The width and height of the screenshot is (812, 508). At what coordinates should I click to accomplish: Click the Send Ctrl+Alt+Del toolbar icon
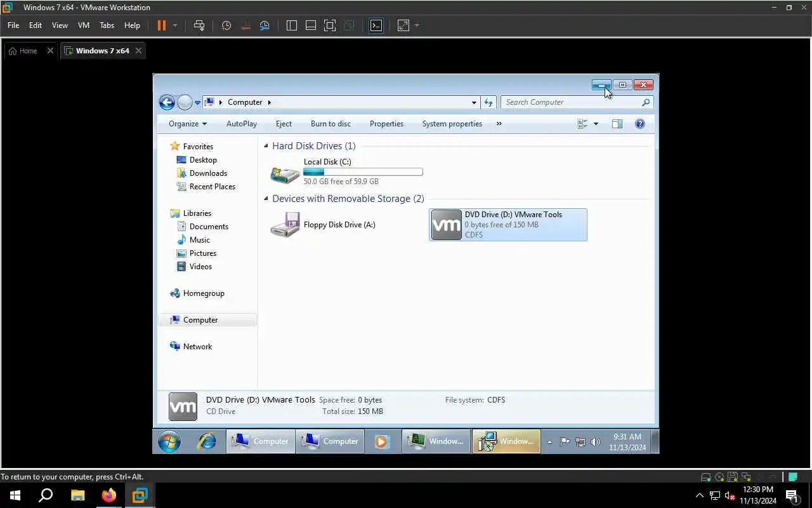point(199,25)
